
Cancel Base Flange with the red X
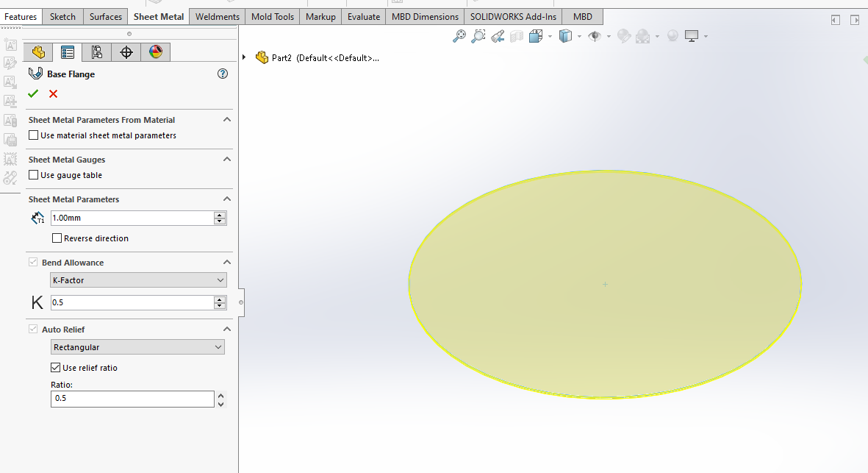(x=53, y=93)
